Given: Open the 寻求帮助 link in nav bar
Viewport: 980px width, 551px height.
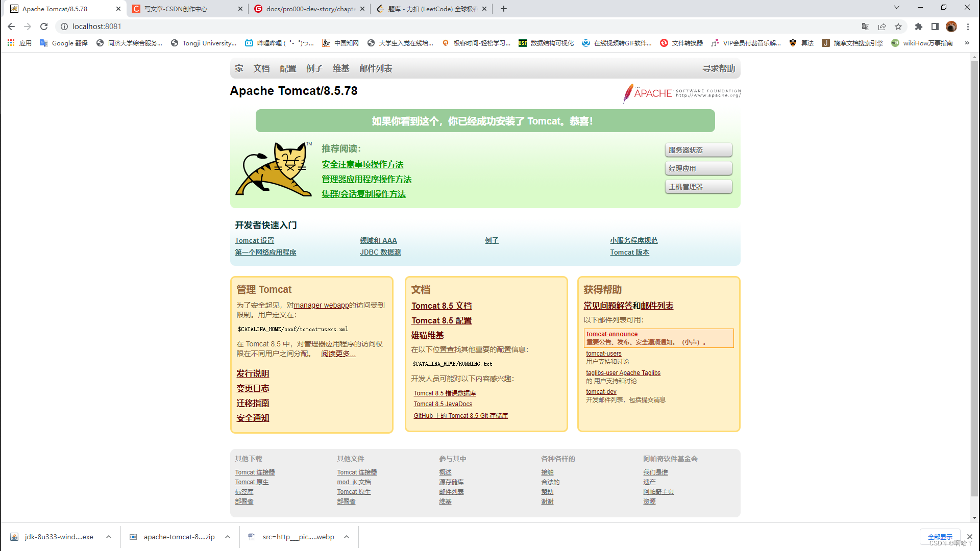Looking at the screenshot, I should click(719, 68).
